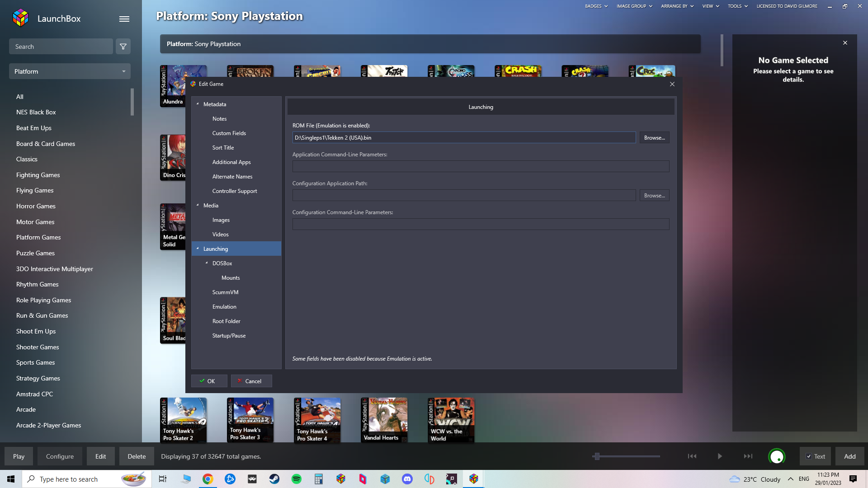Image resolution: width=868 pixels, height=488 pixels.
Task: Select Amstrad CPC in sidebar list
Action: (34, 394)
